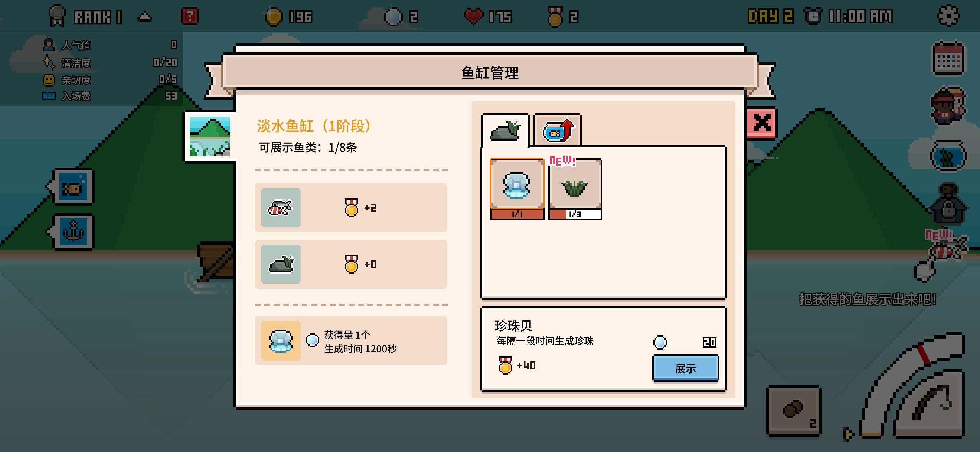Select the anchor icon on left side
The width and height of the screenshot is (980, 452).
(x=73, y=231)
